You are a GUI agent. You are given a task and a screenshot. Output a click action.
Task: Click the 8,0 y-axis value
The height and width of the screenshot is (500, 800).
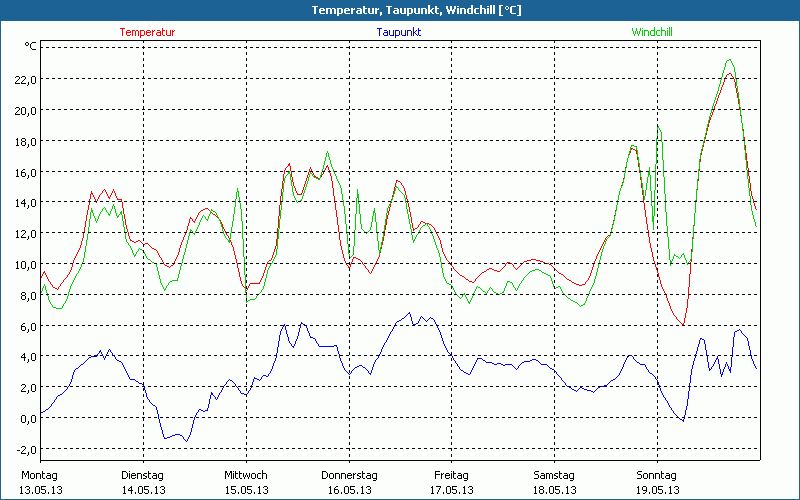(x=29, y=295)
